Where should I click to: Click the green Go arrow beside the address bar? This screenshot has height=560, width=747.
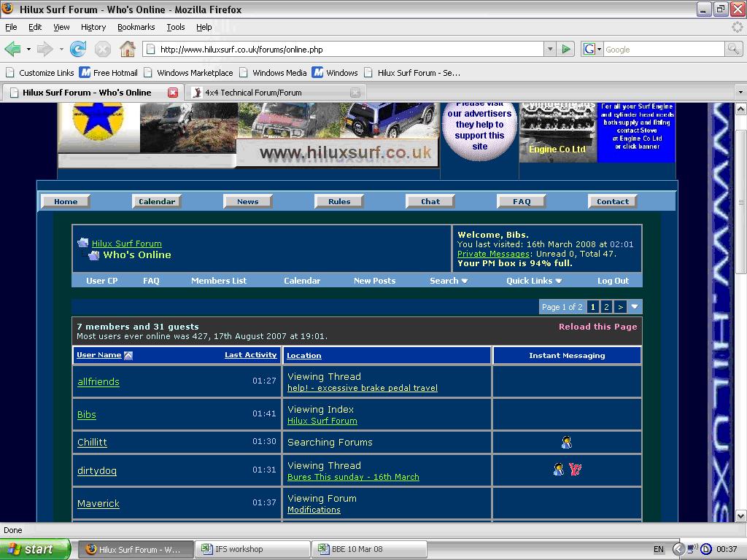click(x=566, y=50)
